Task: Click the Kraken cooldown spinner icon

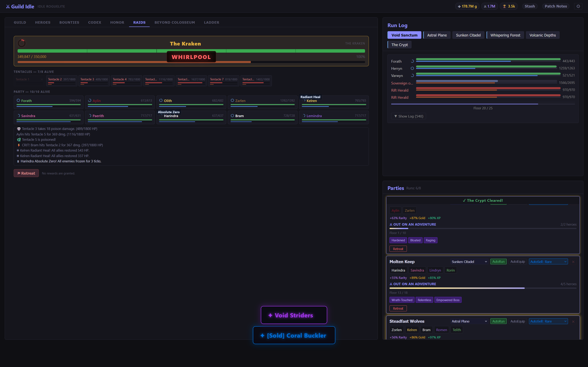Action: tap(22, 43)
